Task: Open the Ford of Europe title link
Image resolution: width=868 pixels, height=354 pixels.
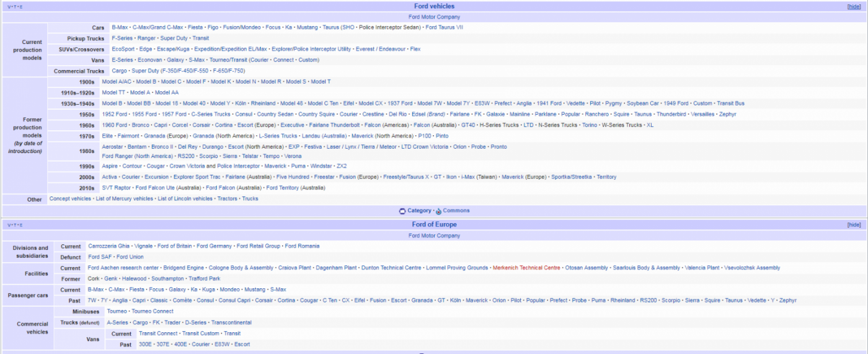Action: [434, 224]
